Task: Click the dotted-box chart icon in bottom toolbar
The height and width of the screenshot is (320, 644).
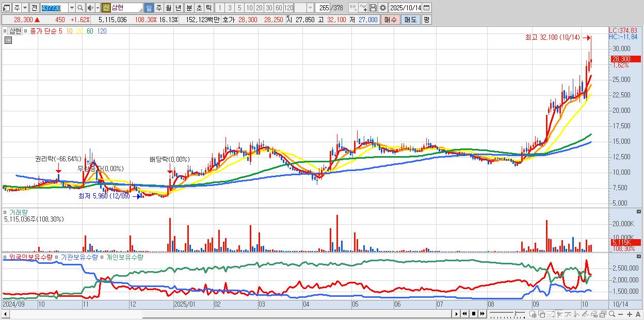Action: tap(550, 314)
